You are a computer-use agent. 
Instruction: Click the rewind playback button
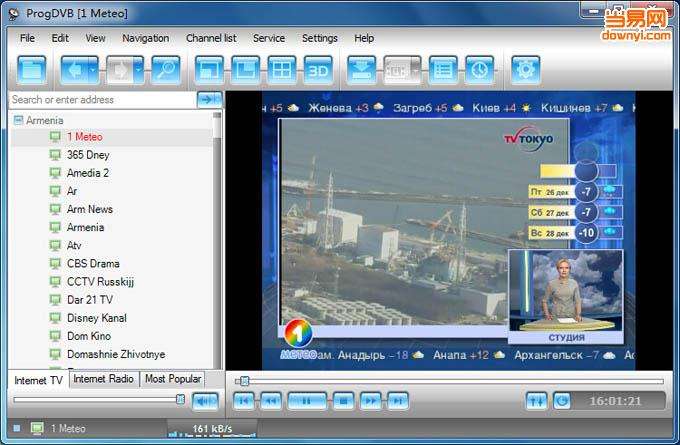(271, 401)
